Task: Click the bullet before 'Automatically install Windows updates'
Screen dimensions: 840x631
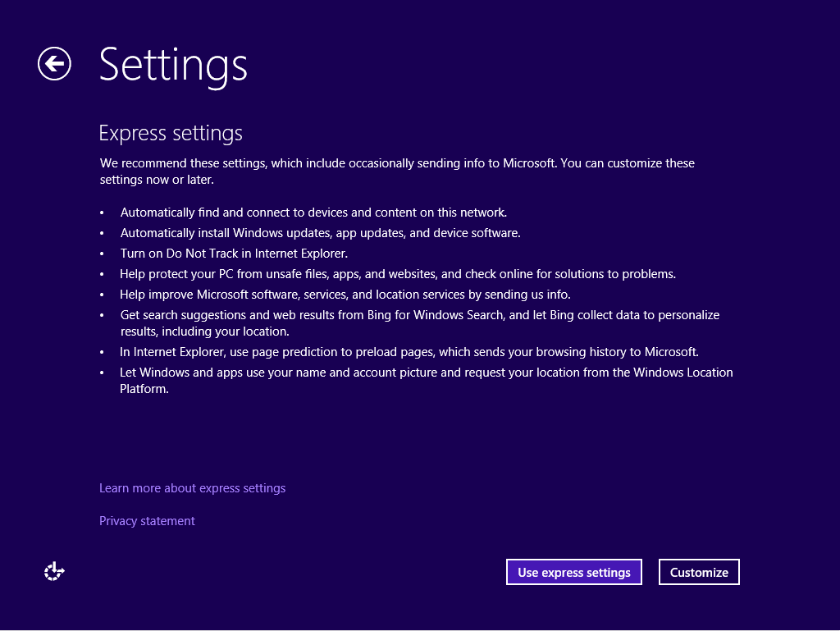Action: (103, 234)
